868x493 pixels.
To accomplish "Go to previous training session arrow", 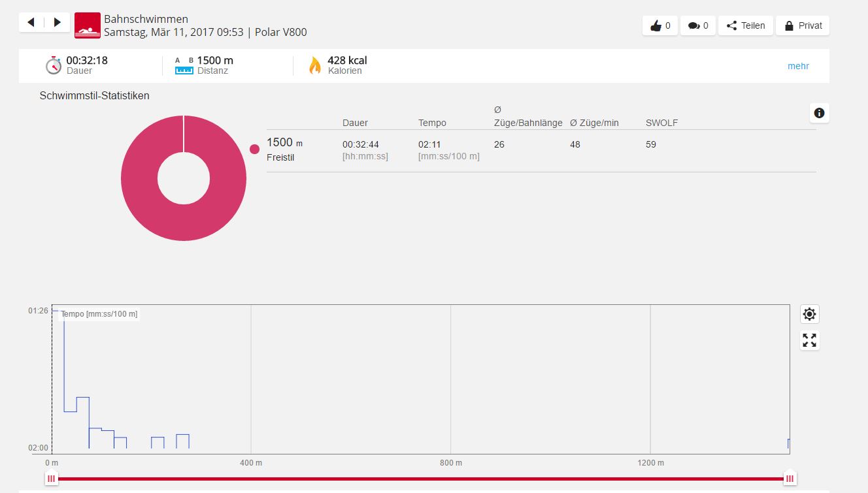I will click(31, 23).
